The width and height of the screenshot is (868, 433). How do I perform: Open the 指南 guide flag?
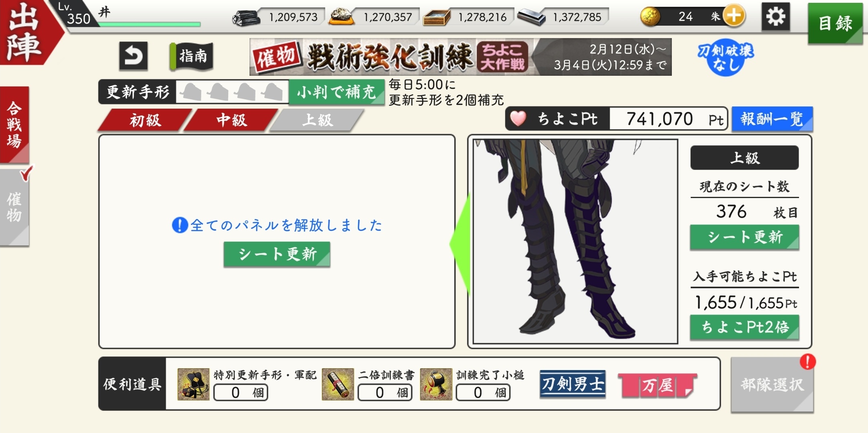tap(191, 56)
